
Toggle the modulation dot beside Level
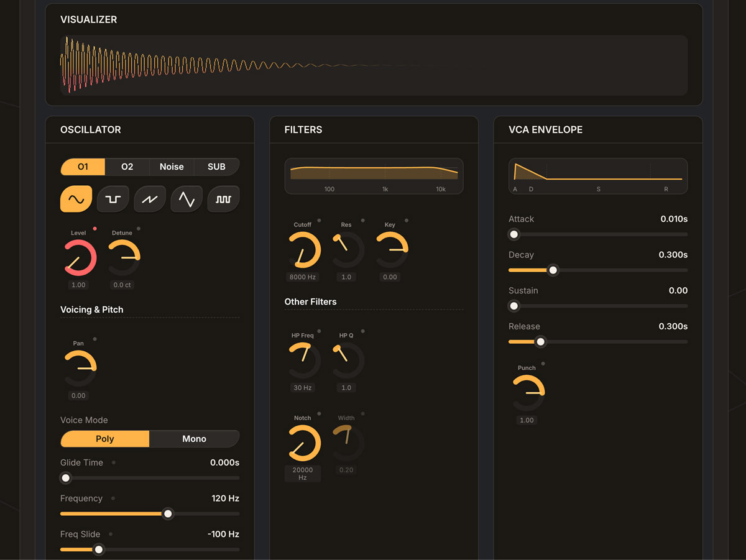pyautogui.click(x=95, y=229)
